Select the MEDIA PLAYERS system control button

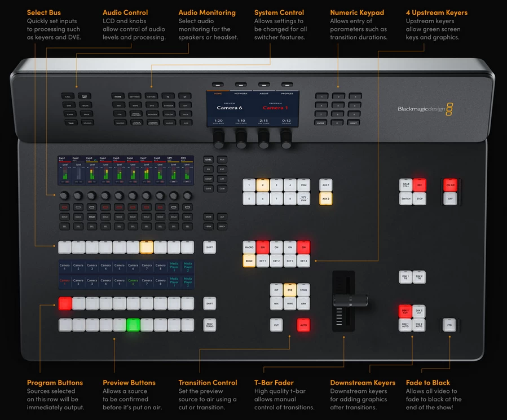coord(136,114)
